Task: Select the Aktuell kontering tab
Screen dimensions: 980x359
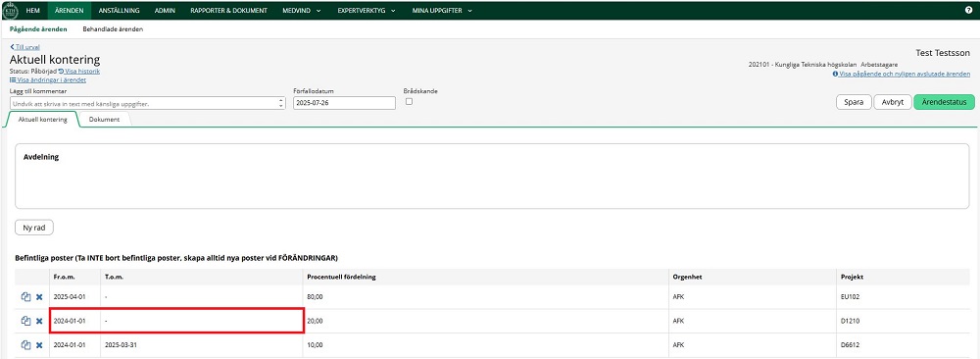Action: (42, 119)
